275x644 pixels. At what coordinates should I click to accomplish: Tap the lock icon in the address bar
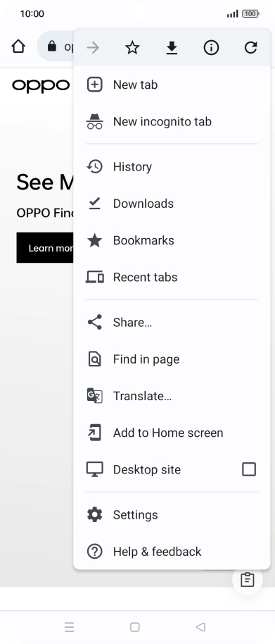[51, 46]
